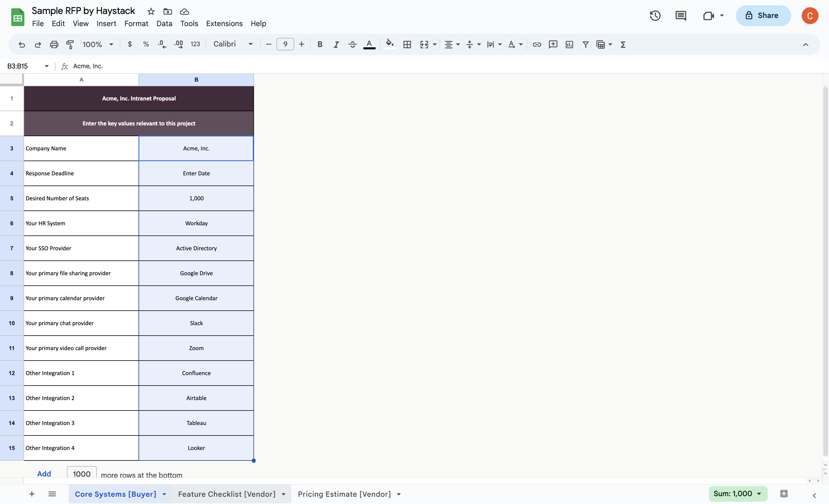Click the font size field
Image resolution: width=829 pixels, height=504 pixels.
[x=285, y=44]
